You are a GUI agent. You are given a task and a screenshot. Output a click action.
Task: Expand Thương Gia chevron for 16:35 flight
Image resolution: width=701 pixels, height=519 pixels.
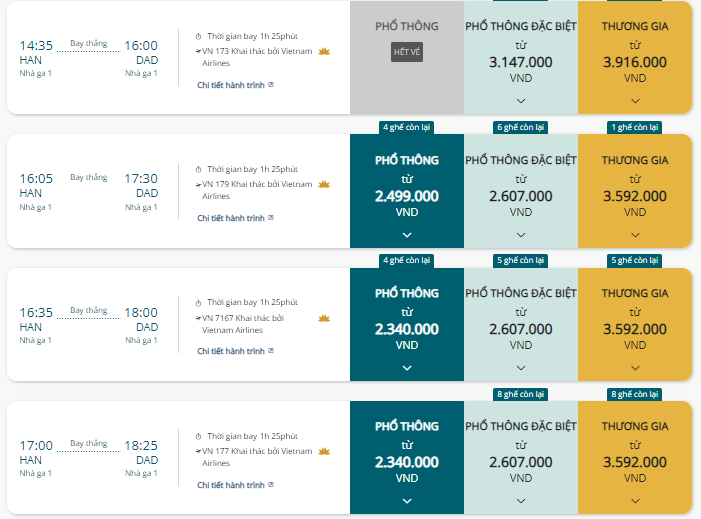click(x=635, y=368)
